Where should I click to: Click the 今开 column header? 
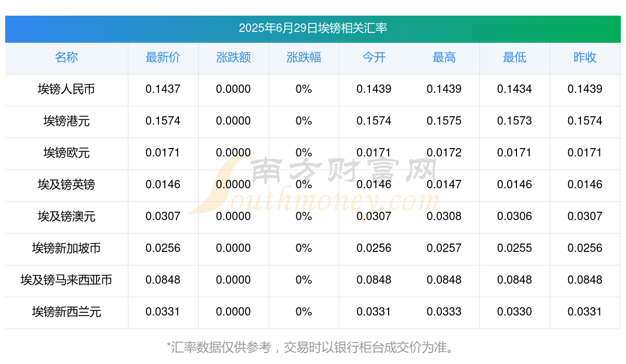tap(374, 57)
